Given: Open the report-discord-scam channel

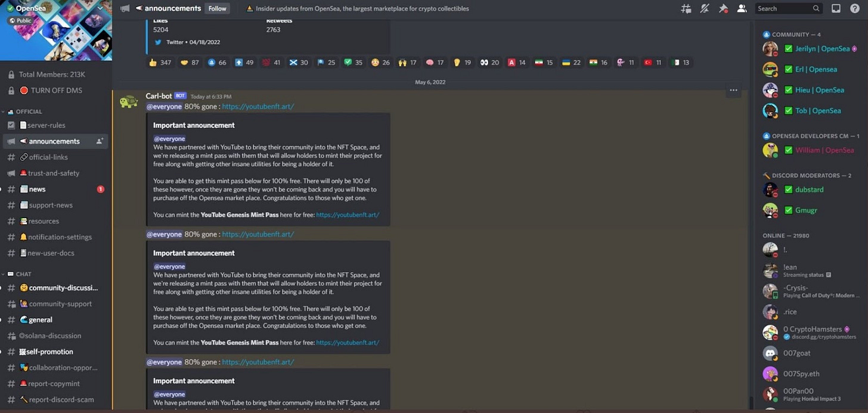Looking at the screenshot, I should coord(55,400).
